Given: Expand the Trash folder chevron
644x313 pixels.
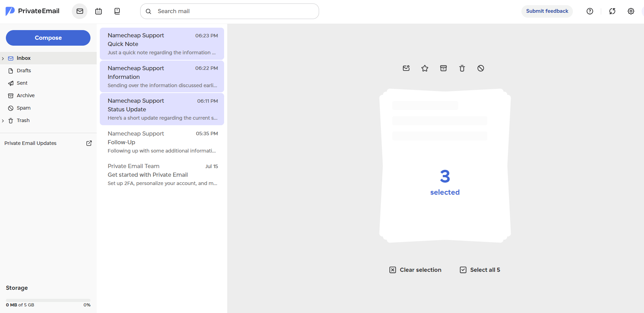Looking at the screenshot, I should tap(3, 121).
